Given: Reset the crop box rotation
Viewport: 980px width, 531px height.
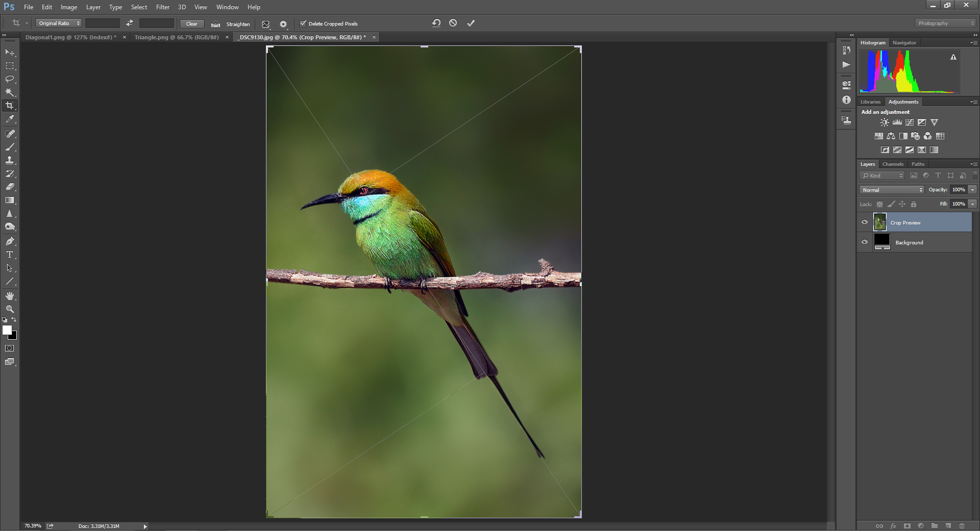Looking at the screenshot, I should click(436, 23).
